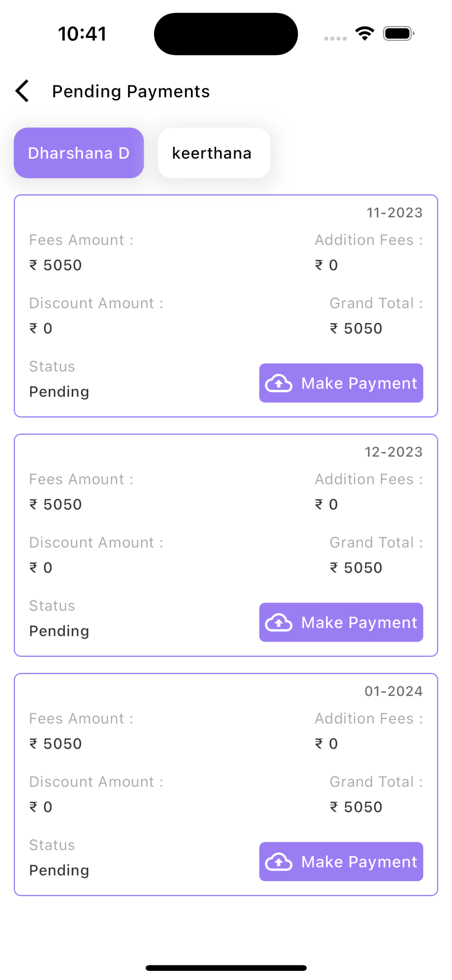
Task: Click cloud upload icon on 11-2023 card
Action: pos(279,383)
